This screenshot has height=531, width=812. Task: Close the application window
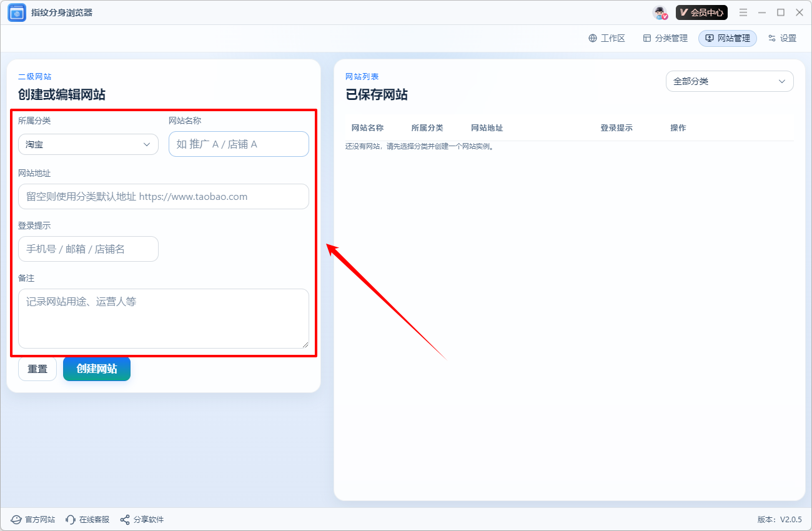pos(800,12)
